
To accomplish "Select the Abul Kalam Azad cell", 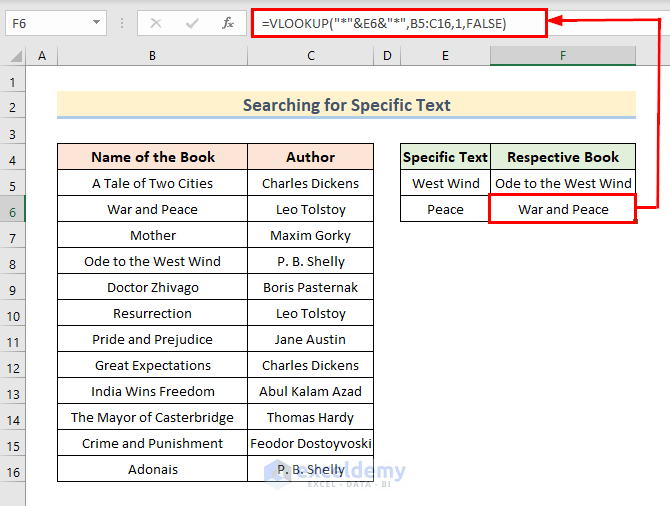I will tap(311, 391).
